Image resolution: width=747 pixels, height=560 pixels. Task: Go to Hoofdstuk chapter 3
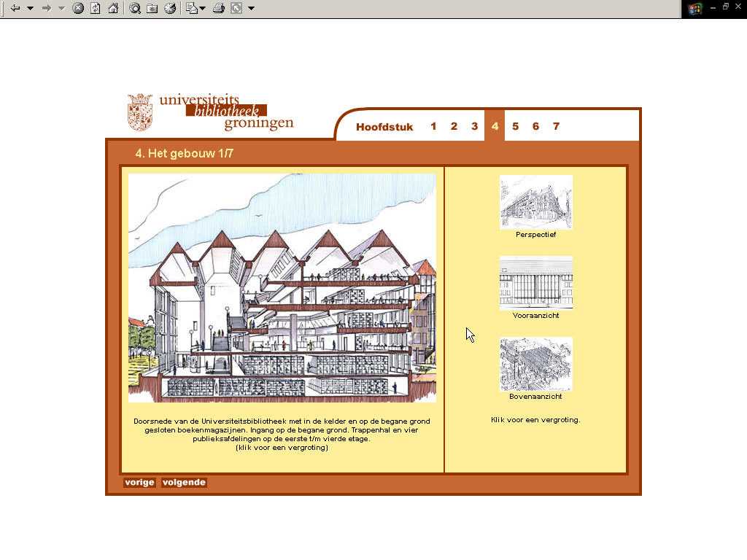point(474,126)
